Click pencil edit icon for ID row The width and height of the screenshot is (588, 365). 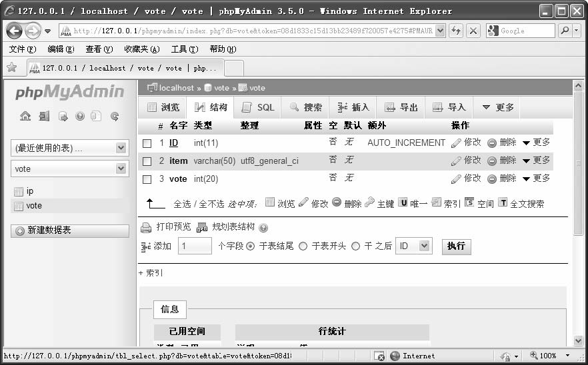pyautogui.click(x=456, y=143)
